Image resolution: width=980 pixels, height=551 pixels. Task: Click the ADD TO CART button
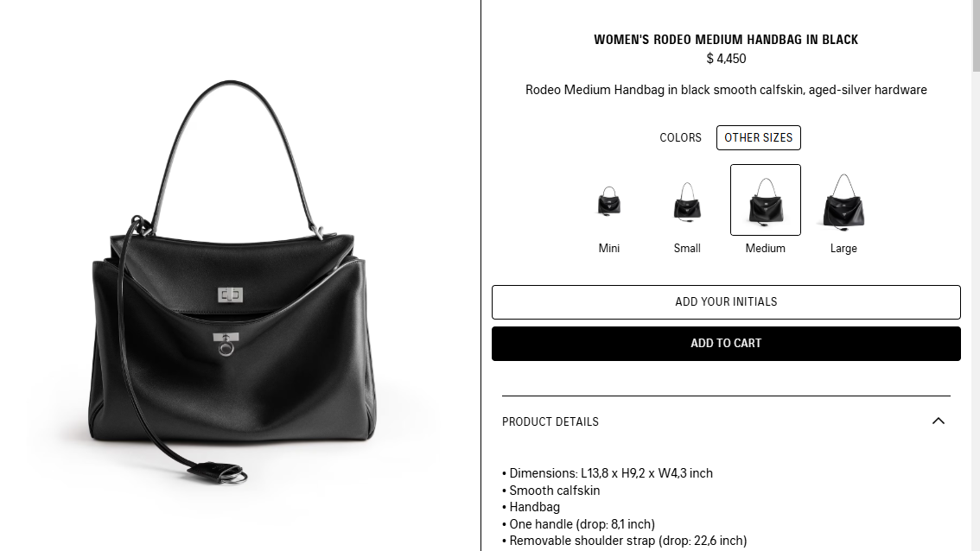pos(726,343)
